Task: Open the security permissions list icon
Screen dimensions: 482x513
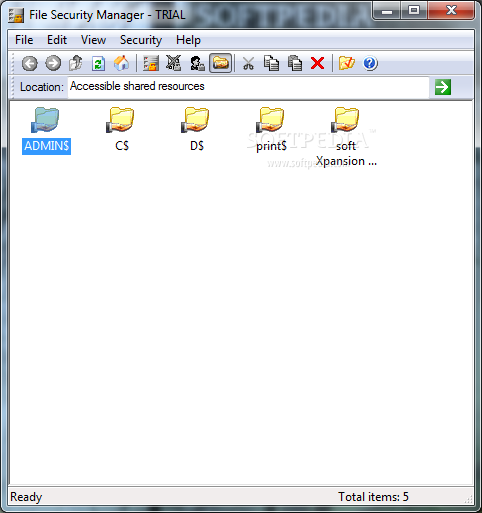Action: pos(151,63)
